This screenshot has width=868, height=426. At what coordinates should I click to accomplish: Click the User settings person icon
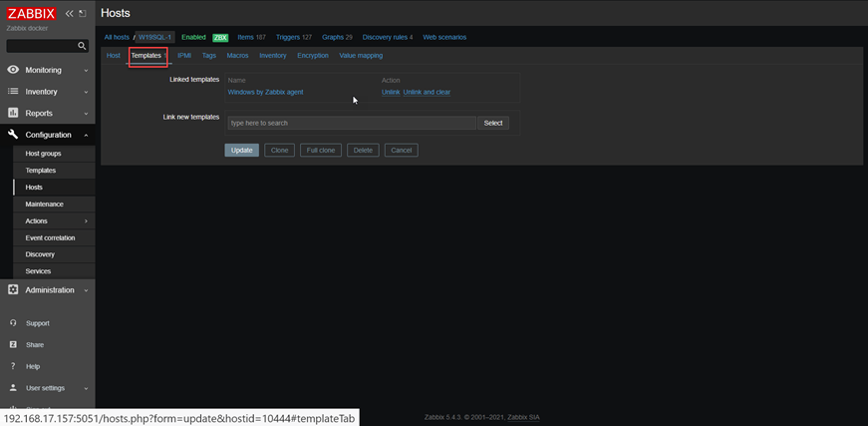coord(13,388)
